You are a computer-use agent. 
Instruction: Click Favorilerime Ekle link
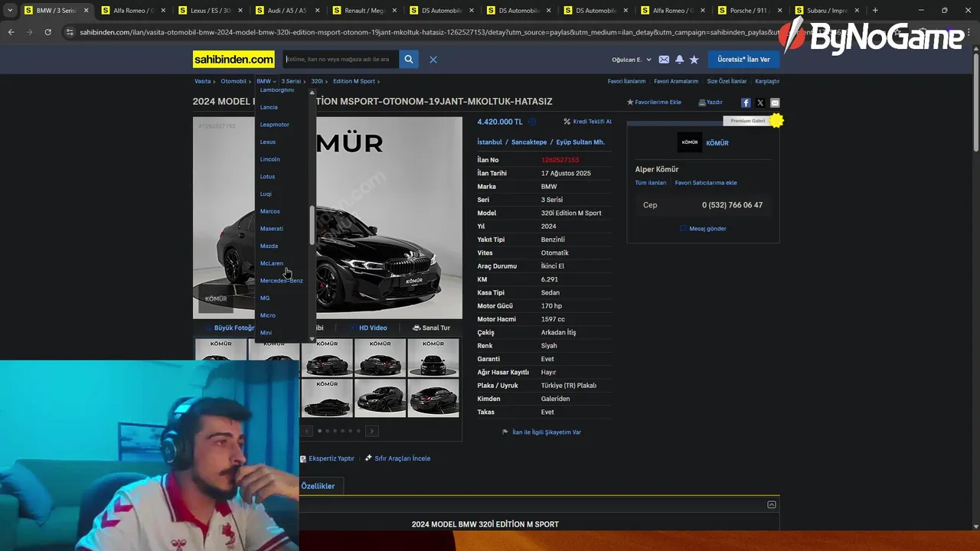tap(654, 103)
